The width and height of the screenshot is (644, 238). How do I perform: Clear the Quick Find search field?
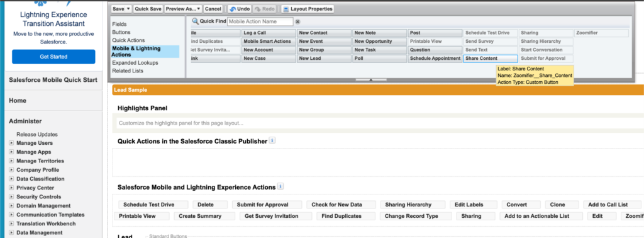coord(297,22)
